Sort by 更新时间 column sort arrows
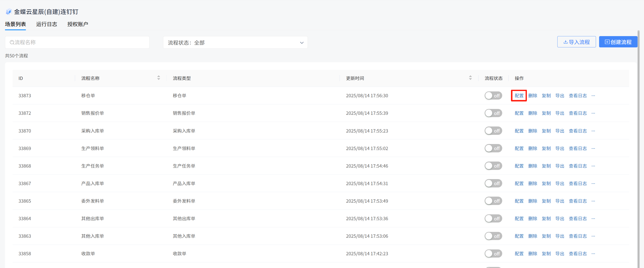Screen dimensions: 644x268 (470, 78)
